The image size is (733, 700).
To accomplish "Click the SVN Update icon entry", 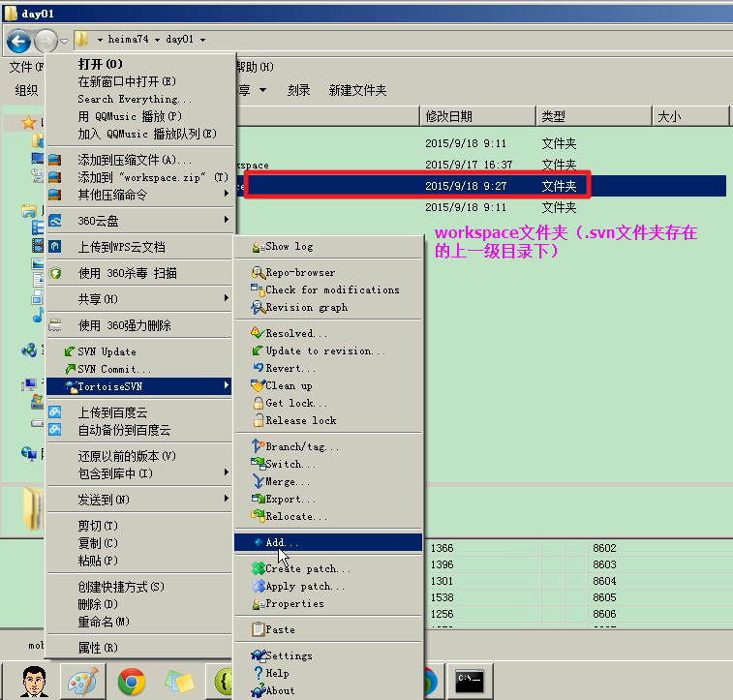I will tap(70, 351).
